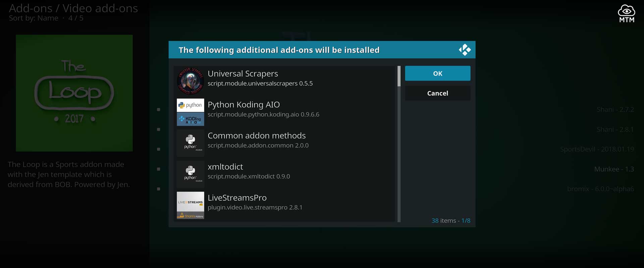Click the Universal Scrapers addon icon
The image size is (644, 268).
click(x=190, y=81)
